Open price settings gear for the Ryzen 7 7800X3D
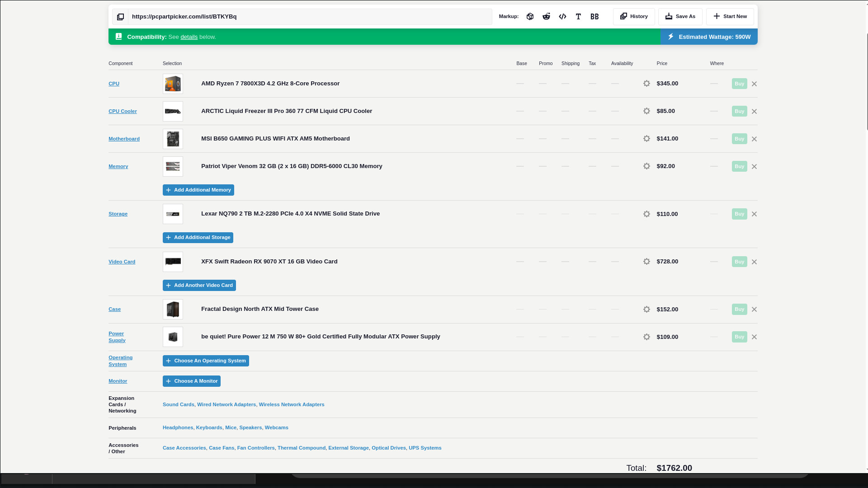This screenshot has width=868, height=488. click(646, 84)
